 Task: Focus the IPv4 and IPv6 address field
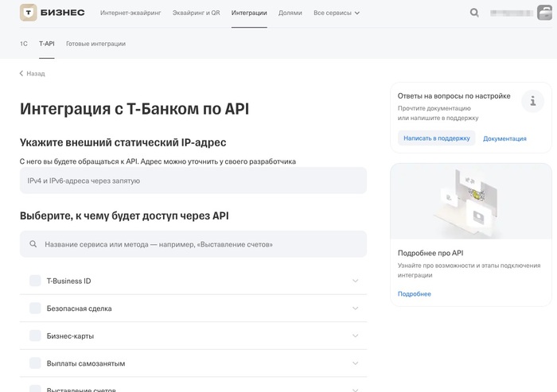tap(193, 180)
